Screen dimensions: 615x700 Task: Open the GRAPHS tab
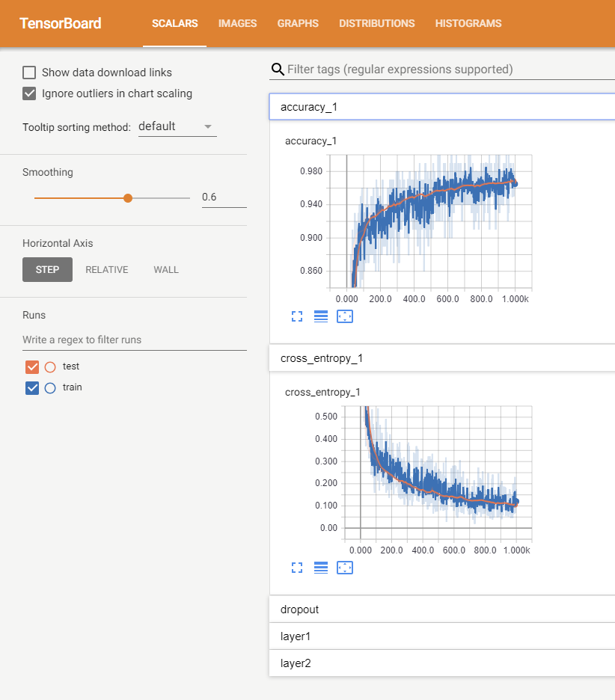pos(298,23)
